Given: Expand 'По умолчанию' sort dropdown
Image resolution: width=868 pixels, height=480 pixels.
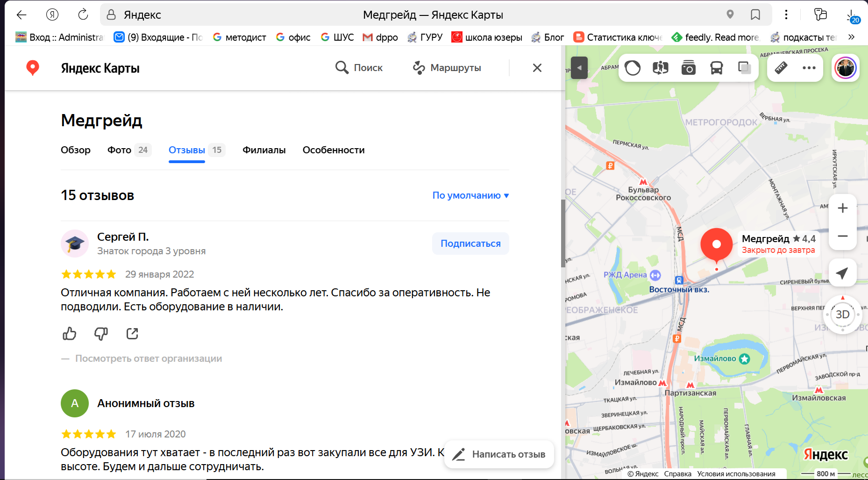Looking at the screenshot, I should click(x=470, y=195).
